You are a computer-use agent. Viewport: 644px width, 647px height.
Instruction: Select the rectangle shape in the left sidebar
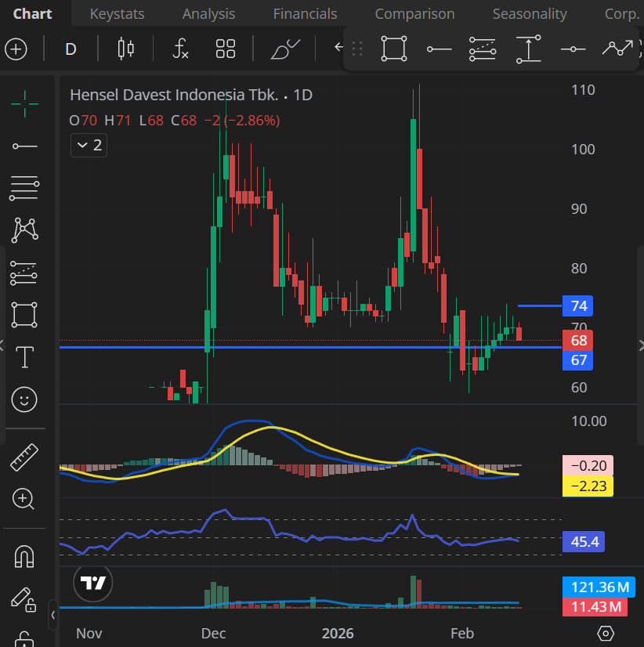(x=25, y=315)
